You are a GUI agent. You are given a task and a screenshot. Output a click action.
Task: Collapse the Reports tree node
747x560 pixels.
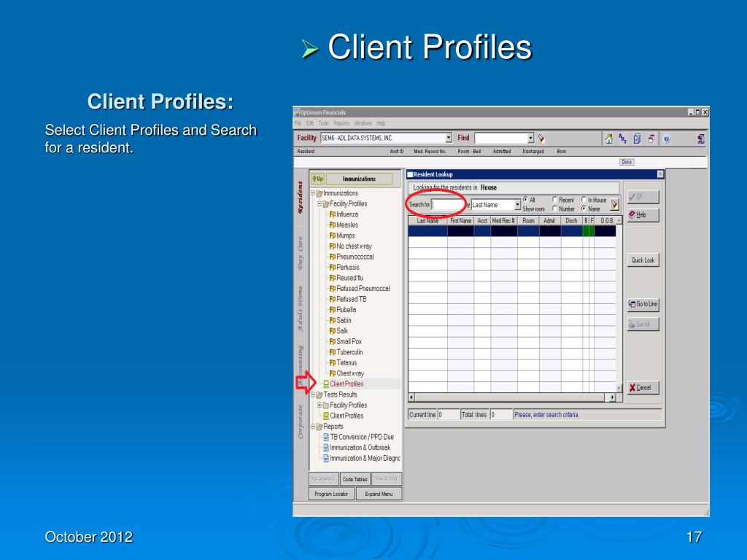pos(313,426)
